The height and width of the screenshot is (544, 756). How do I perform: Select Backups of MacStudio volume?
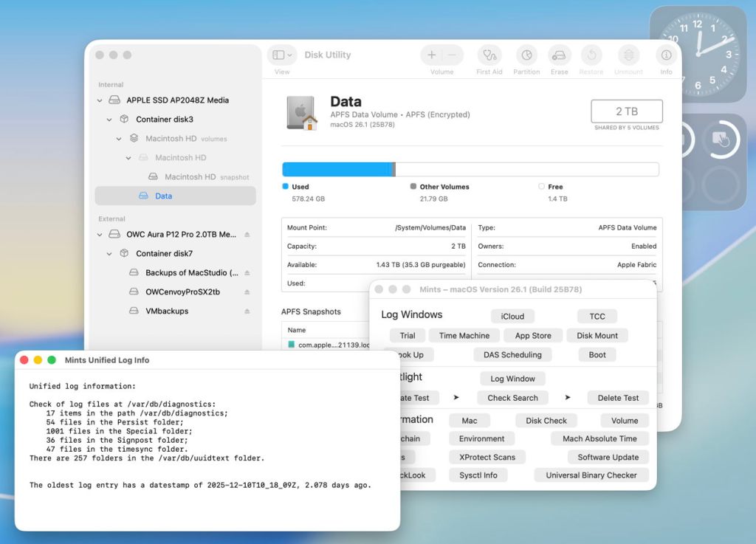coord(191,273)
